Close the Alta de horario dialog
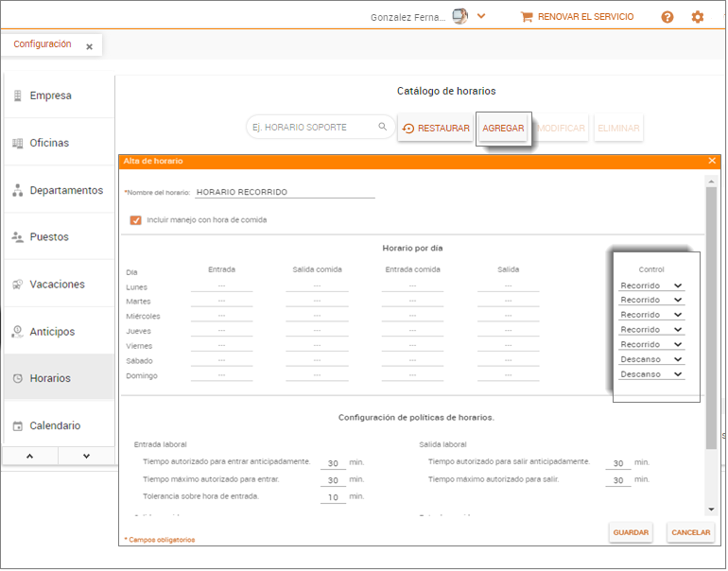Viewport: 728px width, 571px height. [712, 161]
